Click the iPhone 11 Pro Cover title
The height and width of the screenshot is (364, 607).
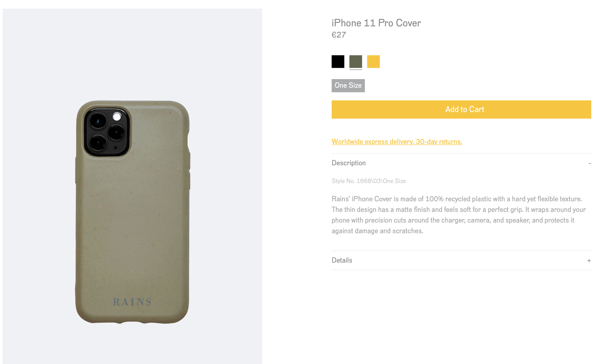(376, 23)
